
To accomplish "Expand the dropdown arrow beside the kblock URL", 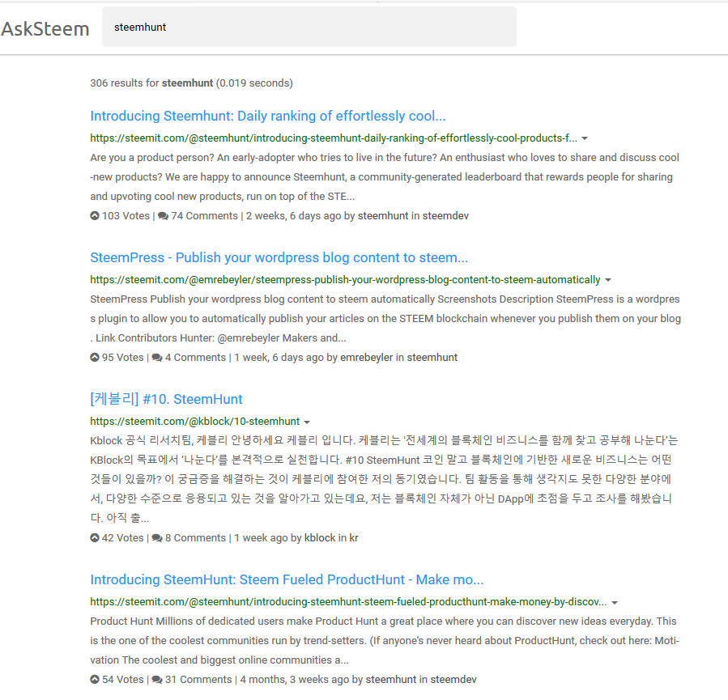I will coord(307,422).
